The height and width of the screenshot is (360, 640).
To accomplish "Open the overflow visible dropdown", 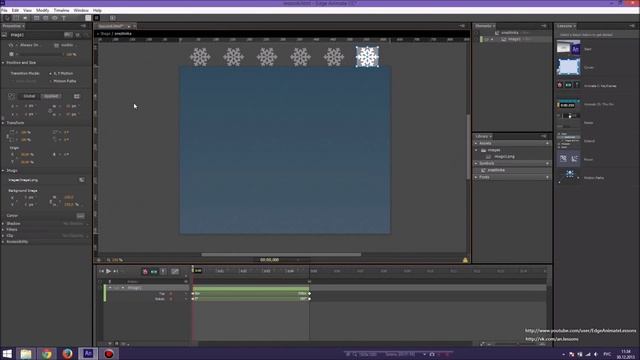I will pyautogui.click(x=67, y=45).
